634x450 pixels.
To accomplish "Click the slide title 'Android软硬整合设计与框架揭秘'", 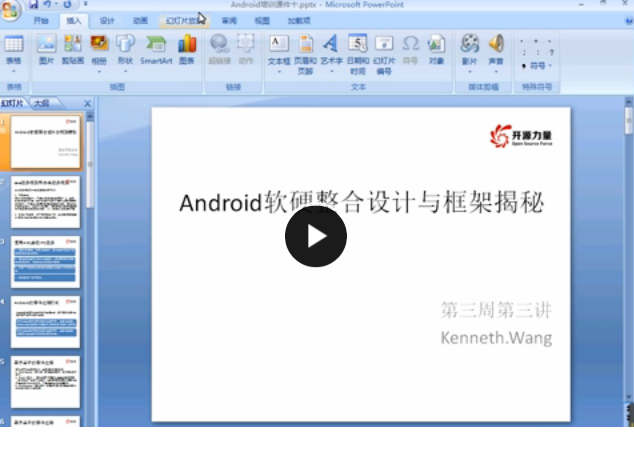I will click(361, 203).
